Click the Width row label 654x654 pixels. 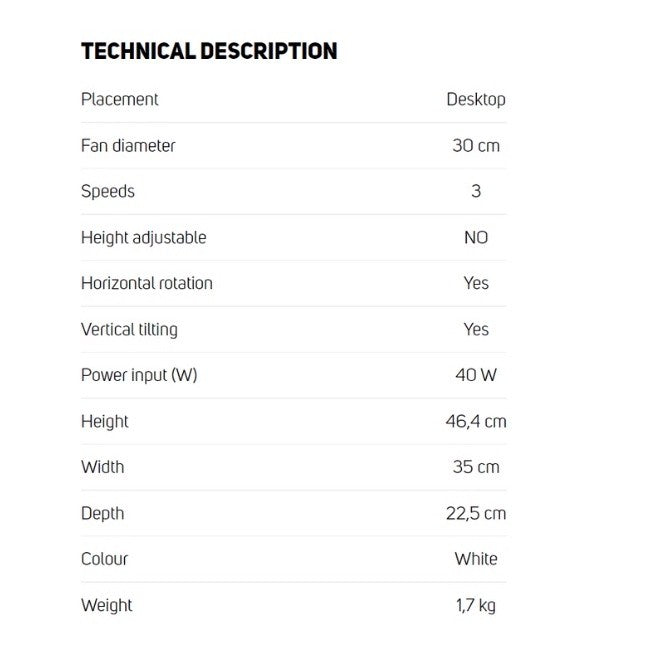pyautogui.click(x=102, y=467)
